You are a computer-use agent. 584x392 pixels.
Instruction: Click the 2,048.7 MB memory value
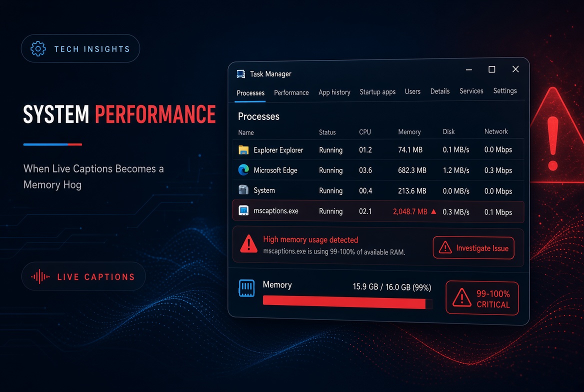click(x=410, y=211)
